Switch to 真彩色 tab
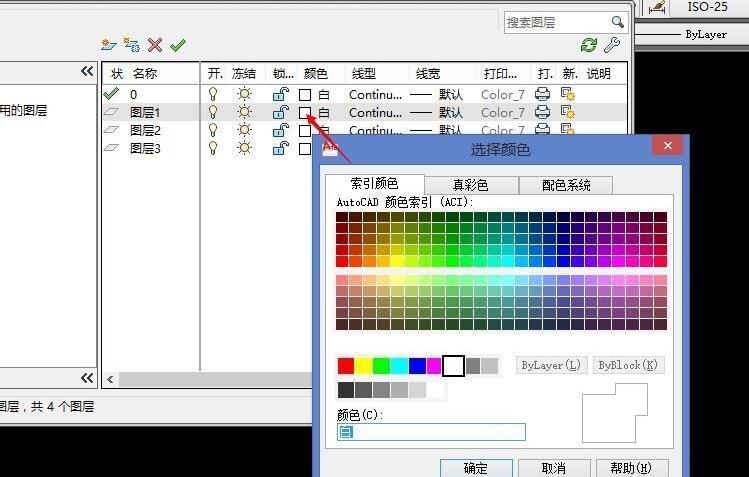Viewport: 749px width, 477px height. (471, 185)
